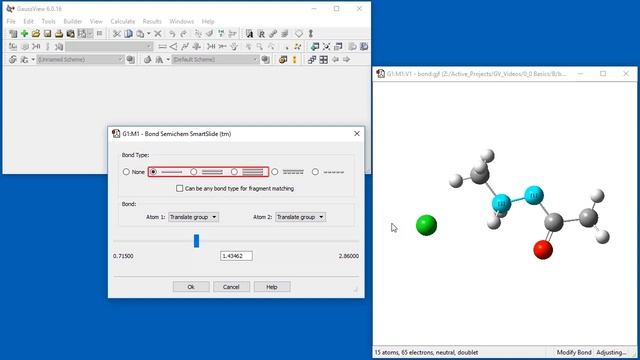640x360 pixels.
Task: Click the camera image capture icon
Action: pos(70,33)
